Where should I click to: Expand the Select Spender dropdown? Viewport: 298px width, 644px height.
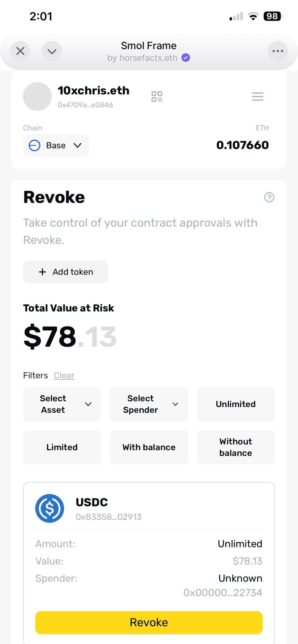click(x=149, y=404)
